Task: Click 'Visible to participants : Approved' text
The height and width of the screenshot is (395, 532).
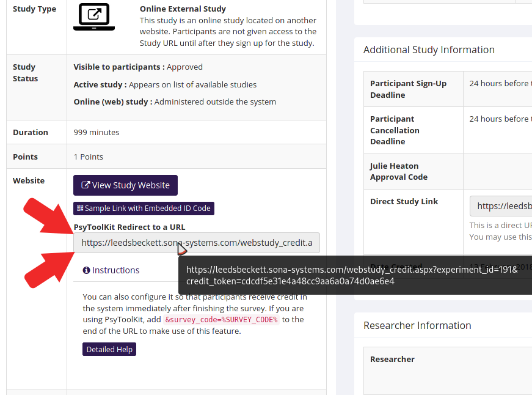Action: (x=138, y=67)
